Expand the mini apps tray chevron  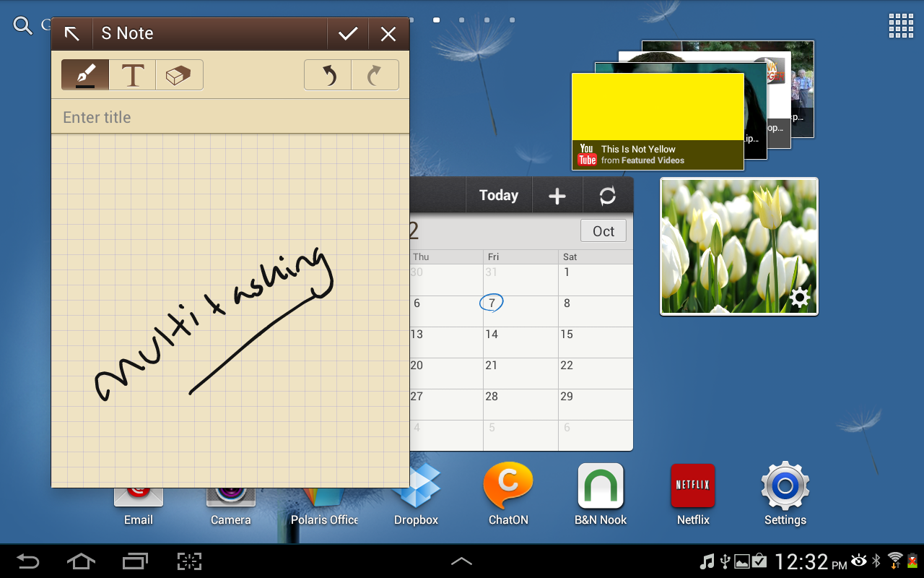pos(462,561)
